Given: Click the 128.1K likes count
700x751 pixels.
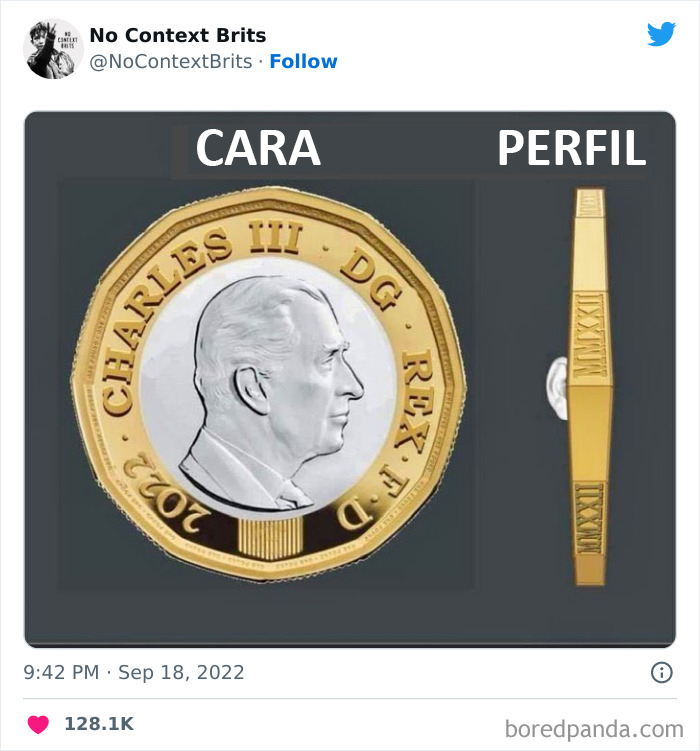Looking at the screenshot, I should point(99,724).
